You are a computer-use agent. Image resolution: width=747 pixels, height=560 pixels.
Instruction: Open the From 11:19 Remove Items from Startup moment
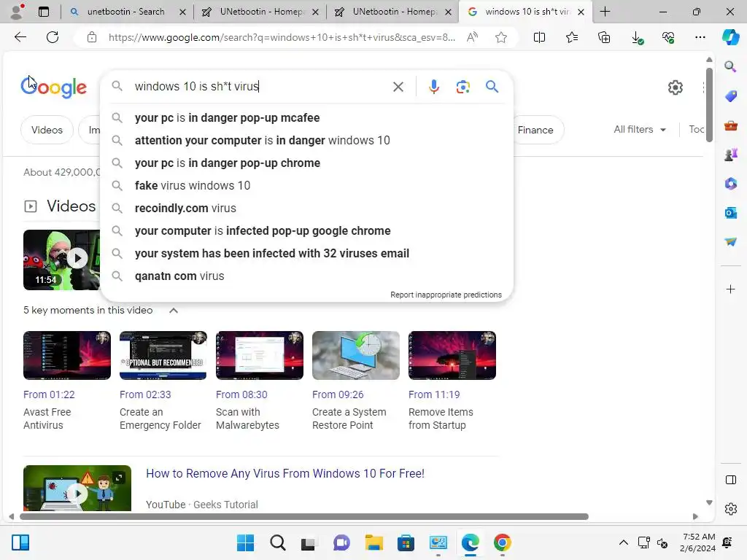click(452, 381)
